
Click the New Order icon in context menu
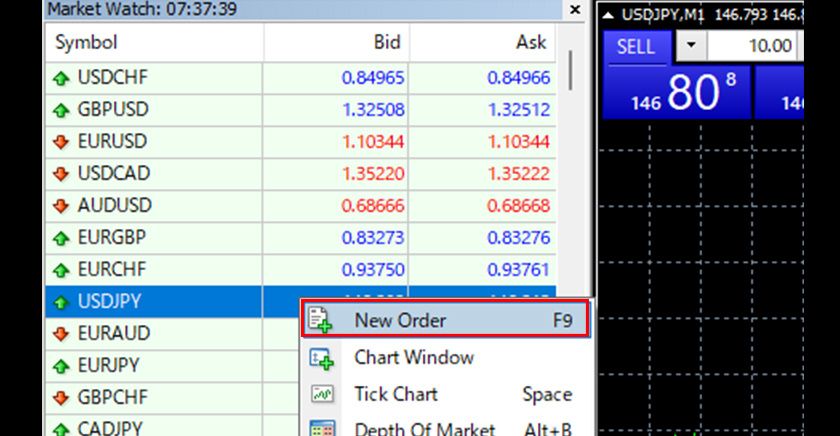(x=321, y=321)
